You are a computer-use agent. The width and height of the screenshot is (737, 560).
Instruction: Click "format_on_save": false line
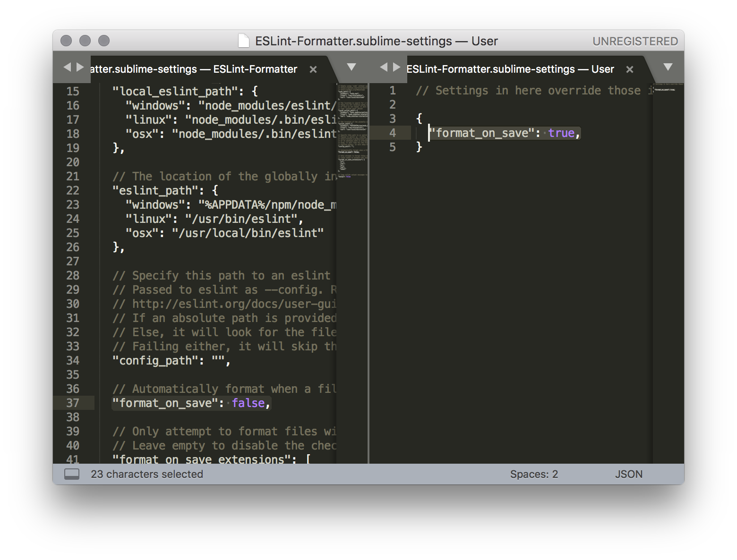click(191, 403)
